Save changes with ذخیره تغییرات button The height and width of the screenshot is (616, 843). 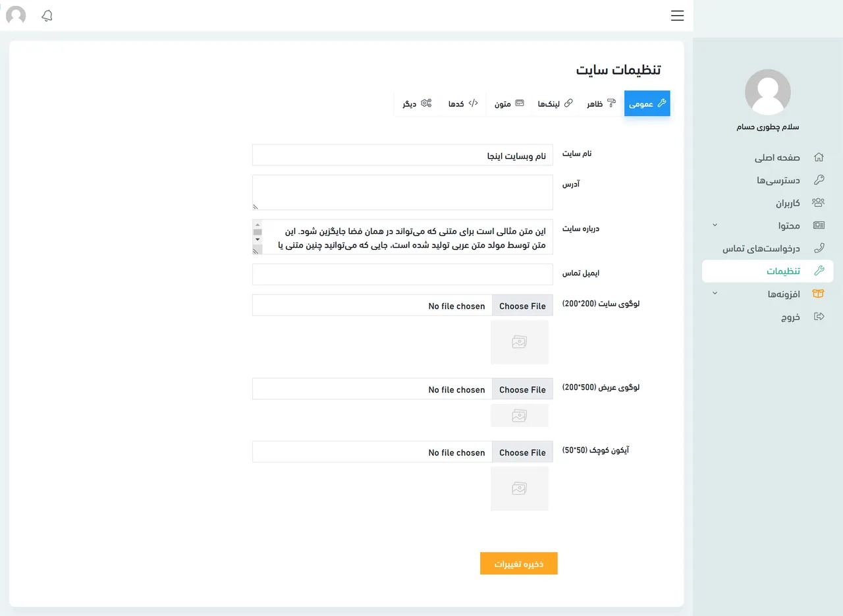(519, 563)
